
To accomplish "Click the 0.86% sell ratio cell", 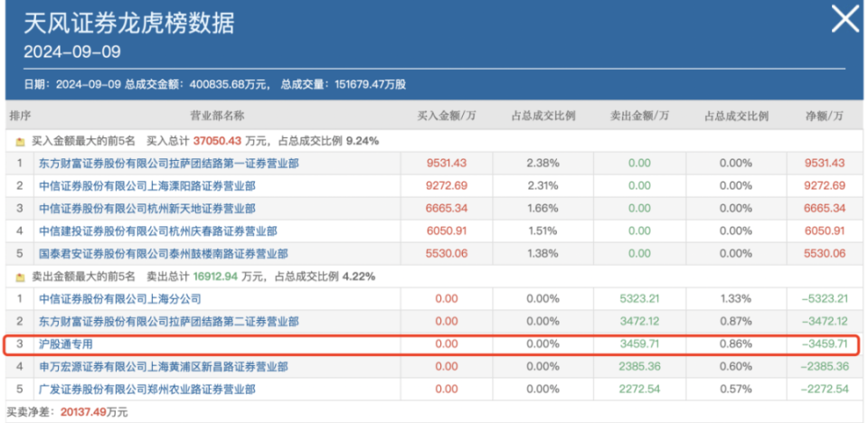I will 736,344.
